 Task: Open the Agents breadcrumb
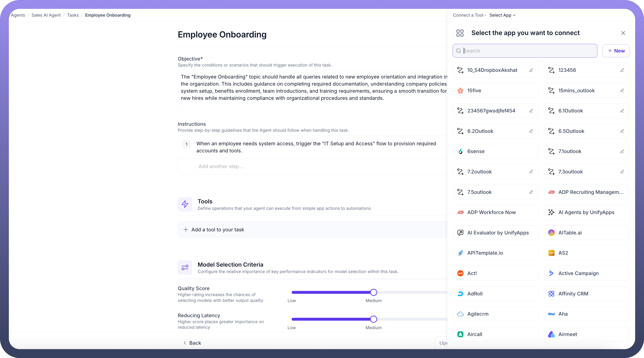coord(18,15)
